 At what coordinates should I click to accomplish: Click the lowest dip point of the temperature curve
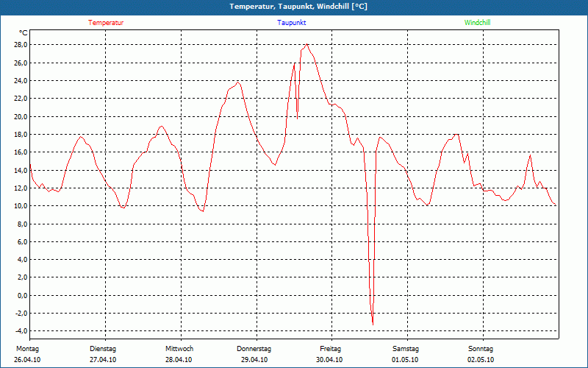pyautogui.click(x=373, y=325)
